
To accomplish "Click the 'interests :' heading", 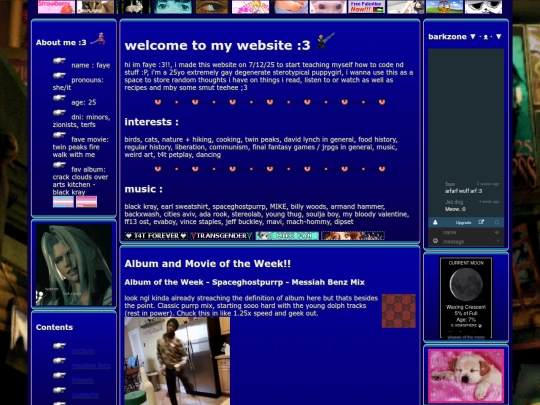I will pyautogui.click(x=152, y=122).
